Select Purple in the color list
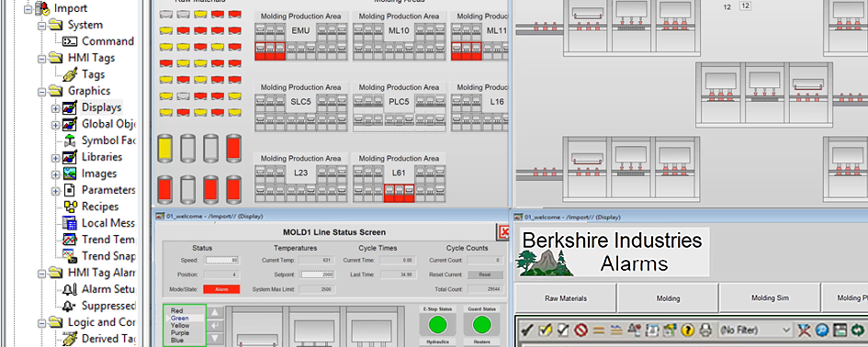 click(x=180, y=333)
